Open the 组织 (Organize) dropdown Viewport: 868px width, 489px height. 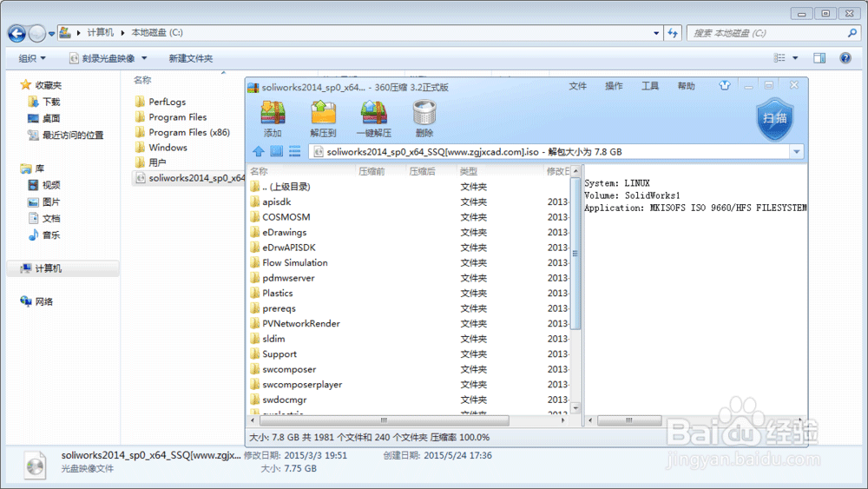(32, 58)
